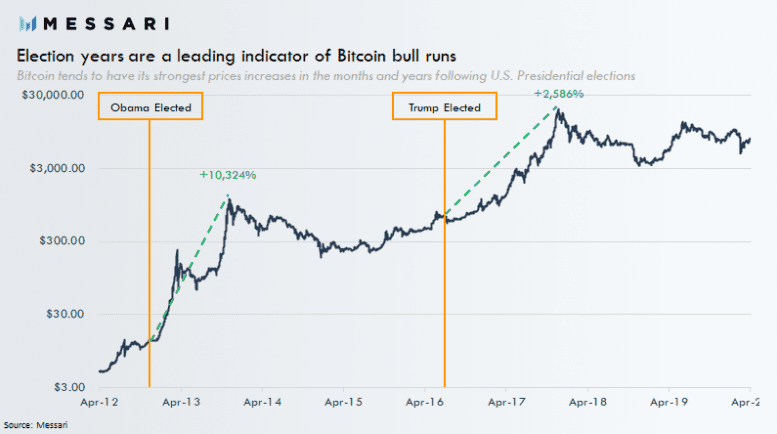
Task: Click the Apr-19 x-axis label
Action: (669, 402)
